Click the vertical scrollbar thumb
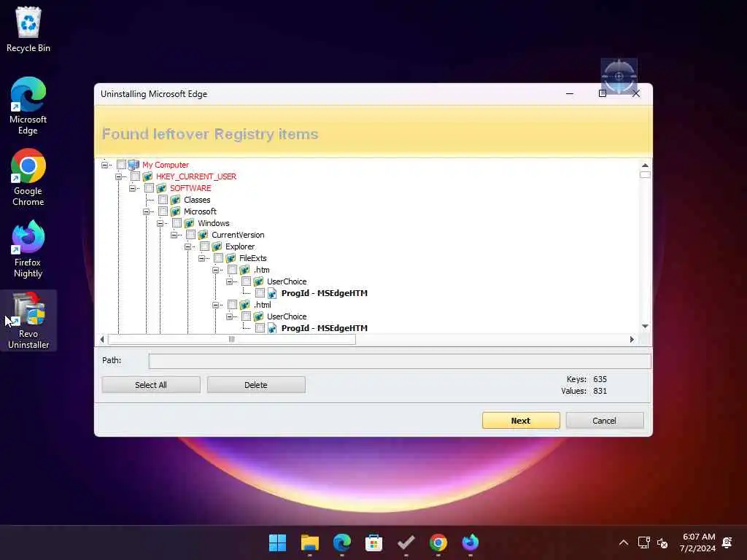The image size is (747, 560). pos(645,175)
